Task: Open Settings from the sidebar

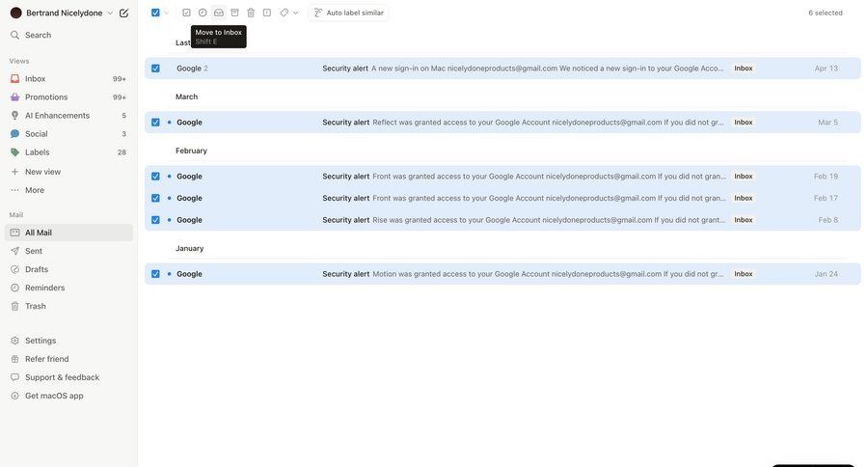Action: point(68,341)
